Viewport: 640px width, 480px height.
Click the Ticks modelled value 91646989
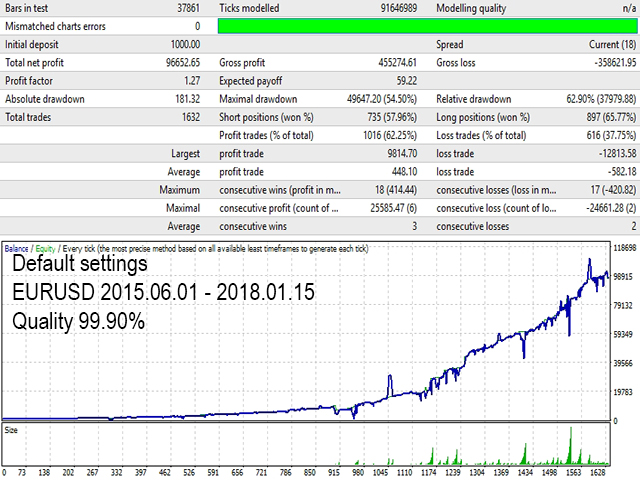click(x=399, y=8)
